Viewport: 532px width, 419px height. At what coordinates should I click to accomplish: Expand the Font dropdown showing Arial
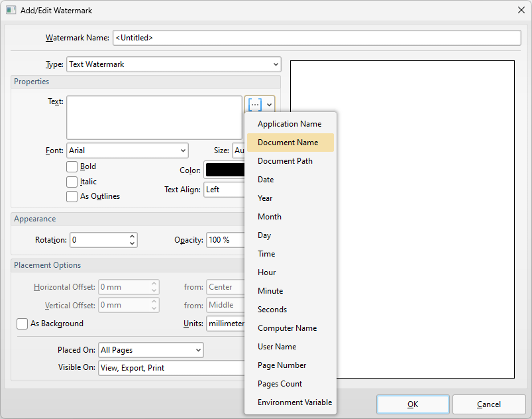click(x=127, y=150)
